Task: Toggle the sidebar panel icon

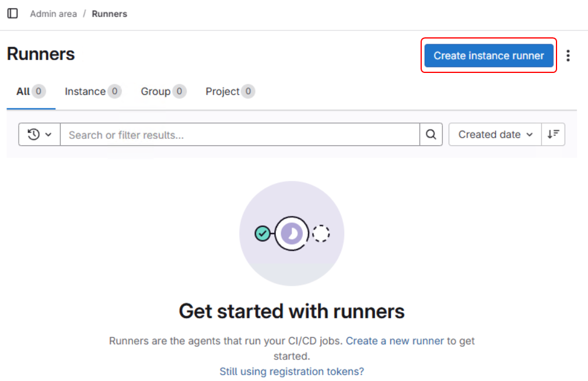Action: click(12, 13)
